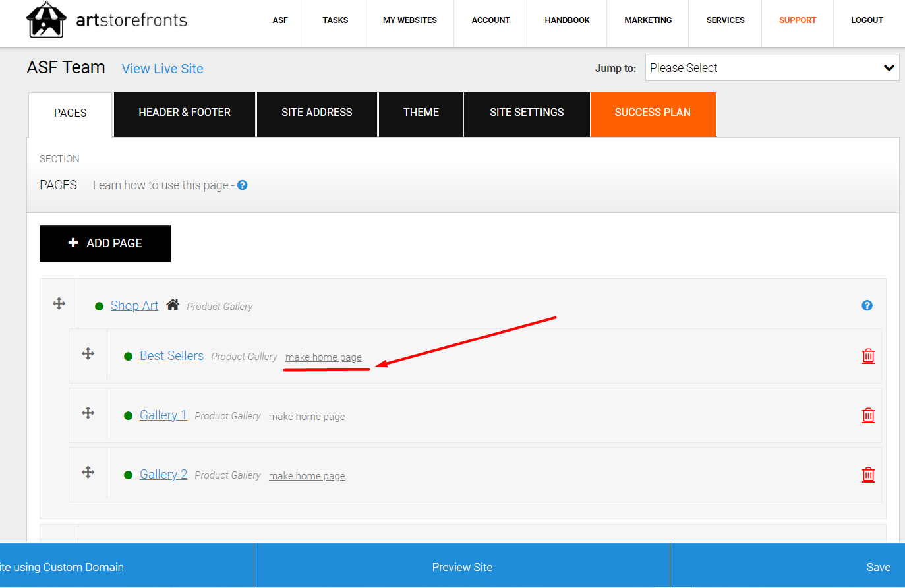
Task: Grab the move handle of the Gallery 1 row
Action: point(88,413)
